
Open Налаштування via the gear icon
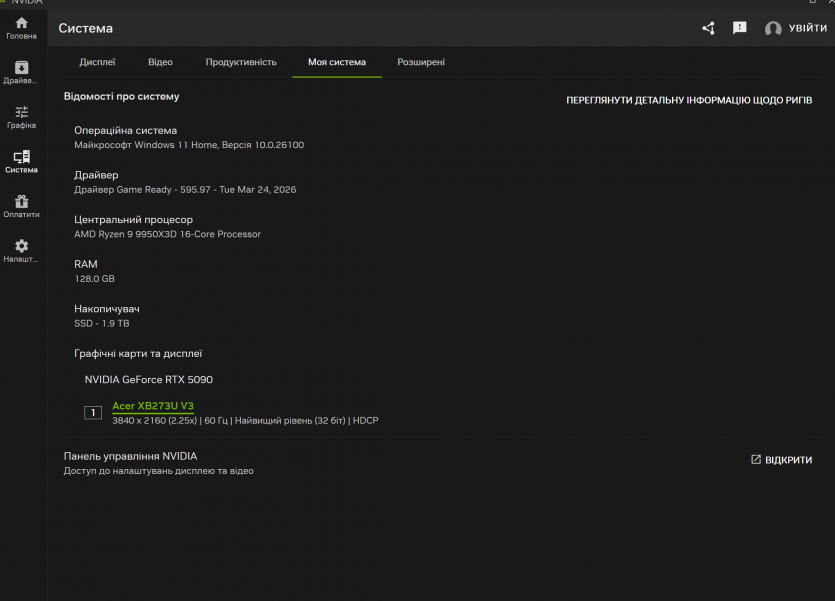tap(21, 250)
